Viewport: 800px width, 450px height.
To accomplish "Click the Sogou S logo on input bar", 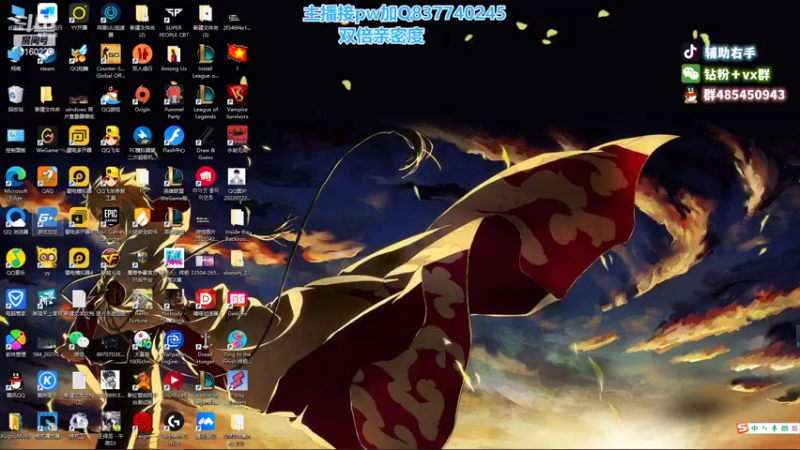I will (x=743, y=428).
